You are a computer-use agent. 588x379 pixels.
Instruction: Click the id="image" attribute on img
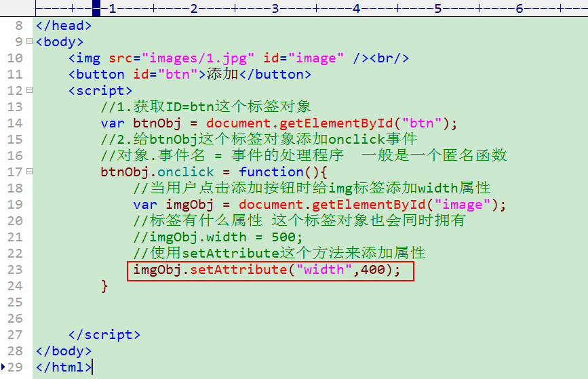click(x=303, y=58)
